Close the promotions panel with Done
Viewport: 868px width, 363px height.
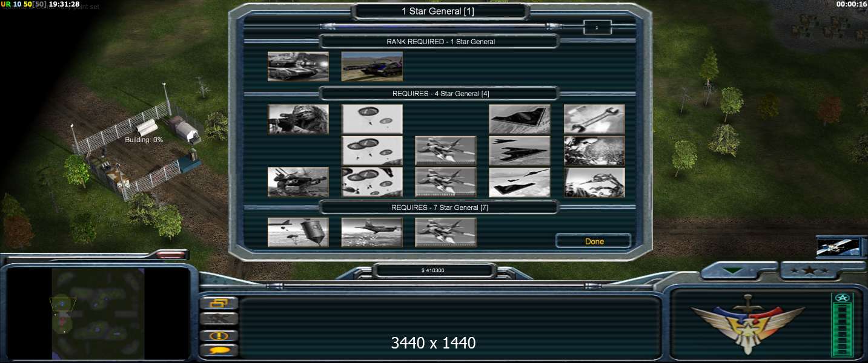(594, 241)
